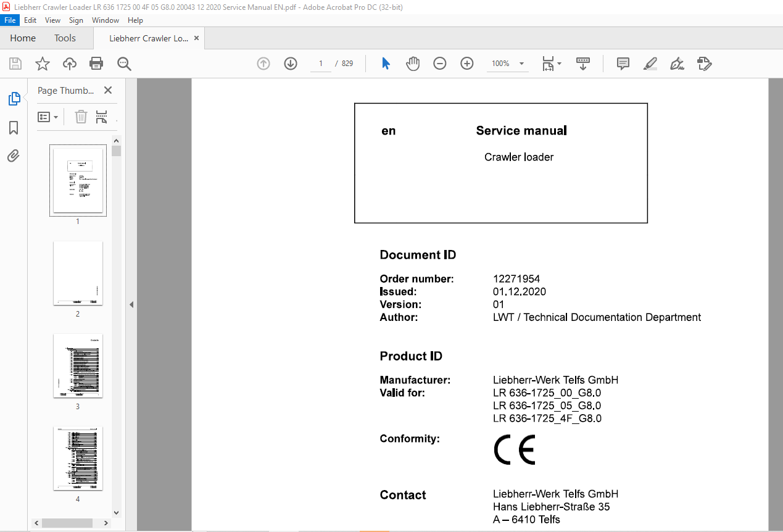Image resolution: width=783 pixels, height=532 pixels.
Task: Open the Find text magnifier
Action: (124, 64)
